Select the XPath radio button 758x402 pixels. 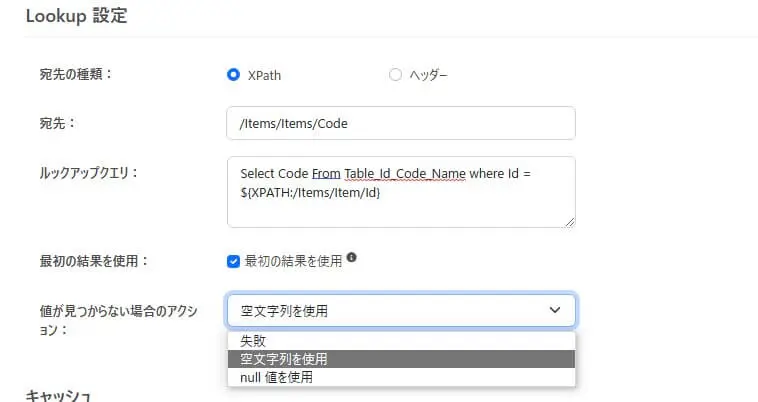[233, 74]
